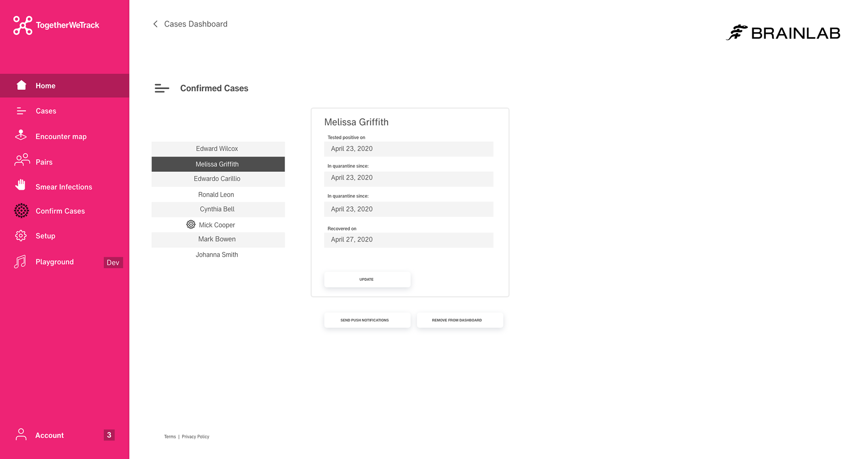Click the Melissa Griffith card heading

point(356,122)
